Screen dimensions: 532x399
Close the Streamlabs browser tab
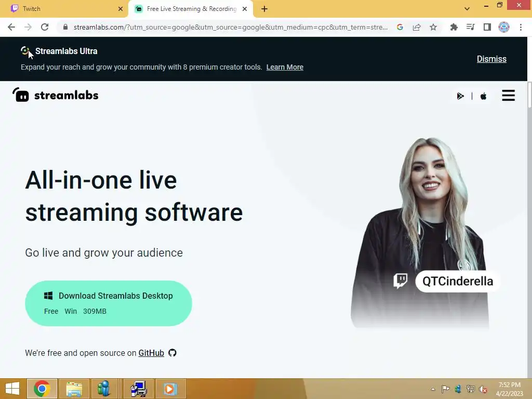[245, 9]
